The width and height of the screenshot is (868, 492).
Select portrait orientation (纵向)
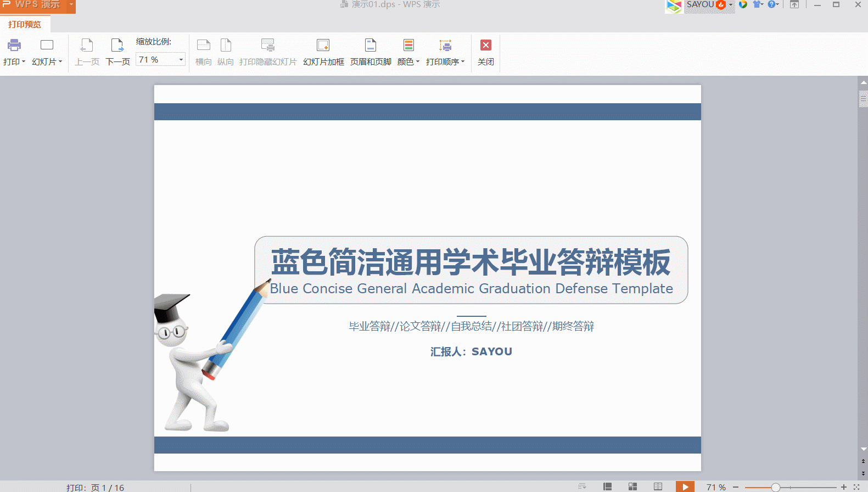226,53
